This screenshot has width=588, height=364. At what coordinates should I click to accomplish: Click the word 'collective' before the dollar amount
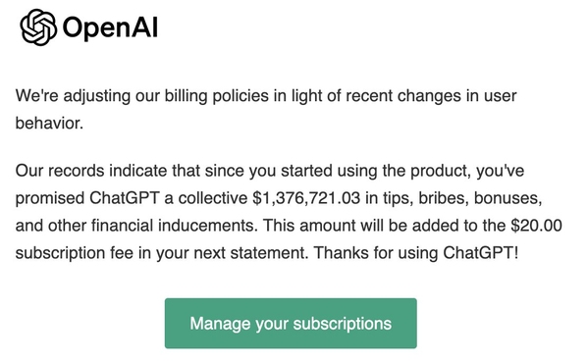[x=213, y=198]
